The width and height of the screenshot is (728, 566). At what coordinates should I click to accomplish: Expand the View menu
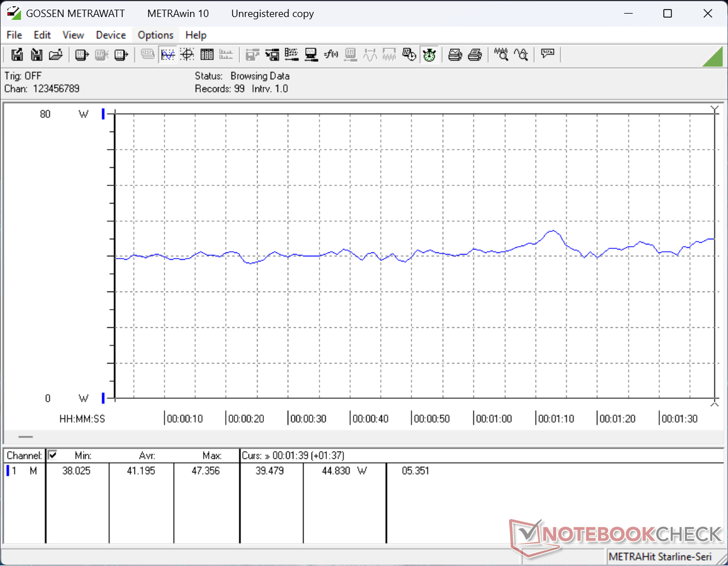(73, 35)
